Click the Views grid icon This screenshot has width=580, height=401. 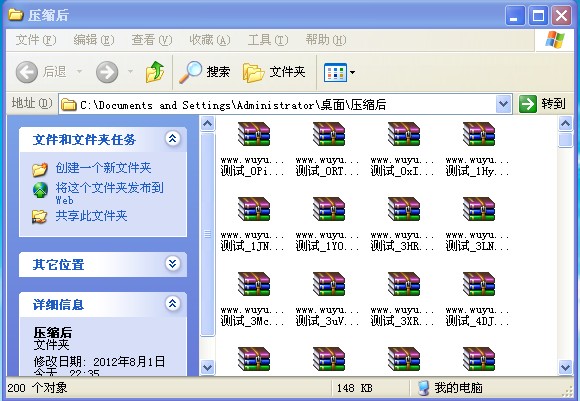pos(335,73)
